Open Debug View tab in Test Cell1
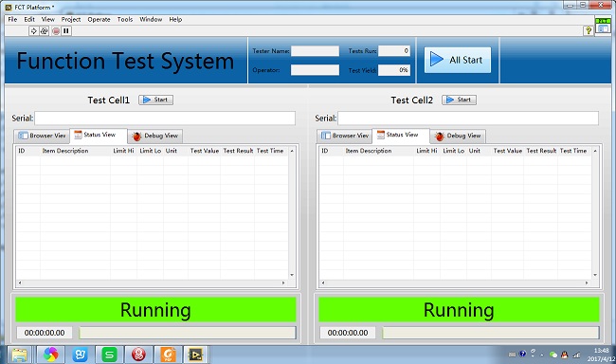Image resolution: width=616 pixels, height=364 pixels. pyautogui.click(x=154, y=136)
